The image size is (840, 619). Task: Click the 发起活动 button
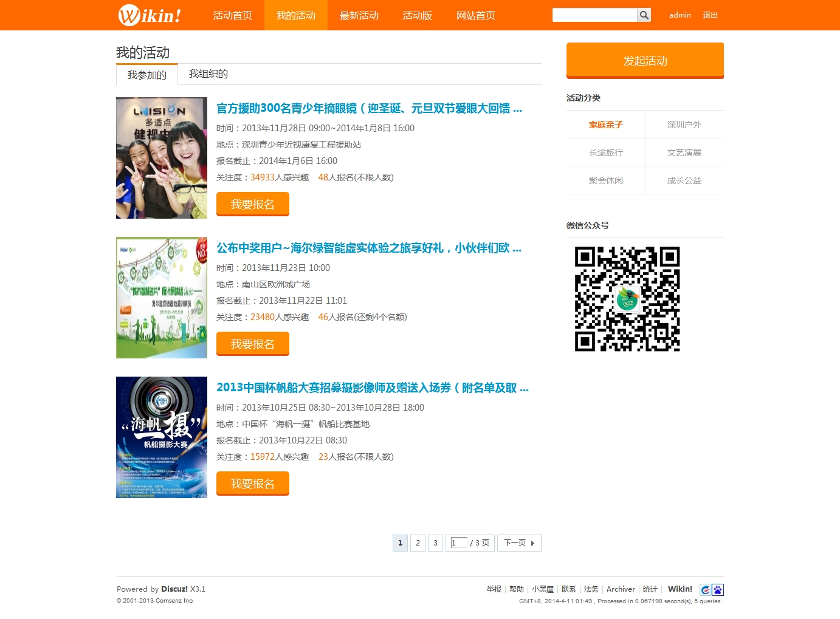pos(644,61)
